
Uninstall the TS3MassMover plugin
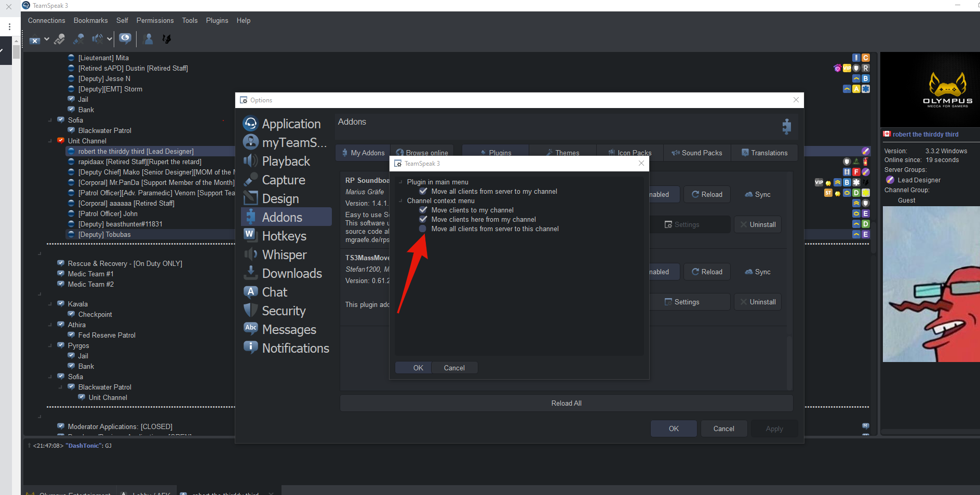[758, 302]
